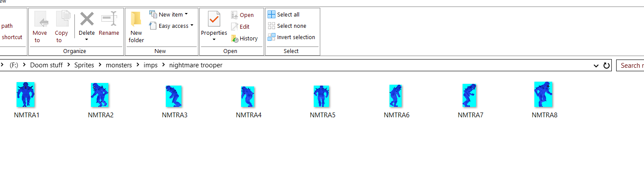Go to monsters in breadcrumb
The height and width of the screenshot is (179, 644).
tap(118, 65)
